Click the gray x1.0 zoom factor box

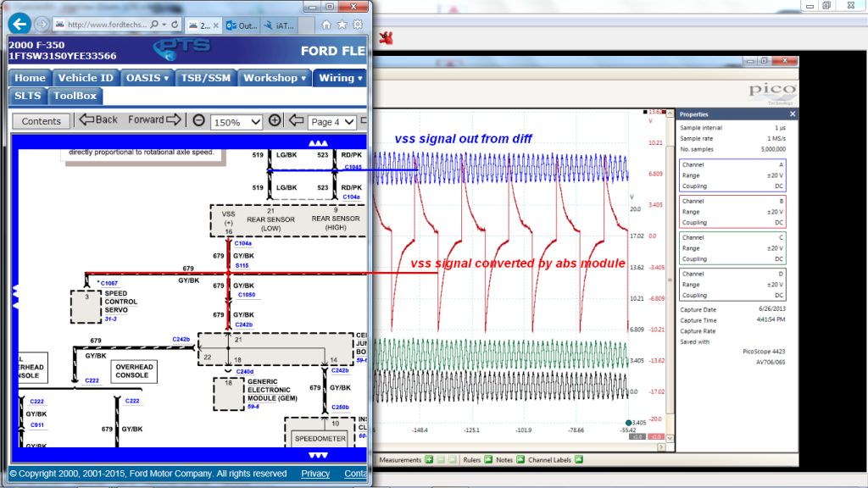(637, 436)
